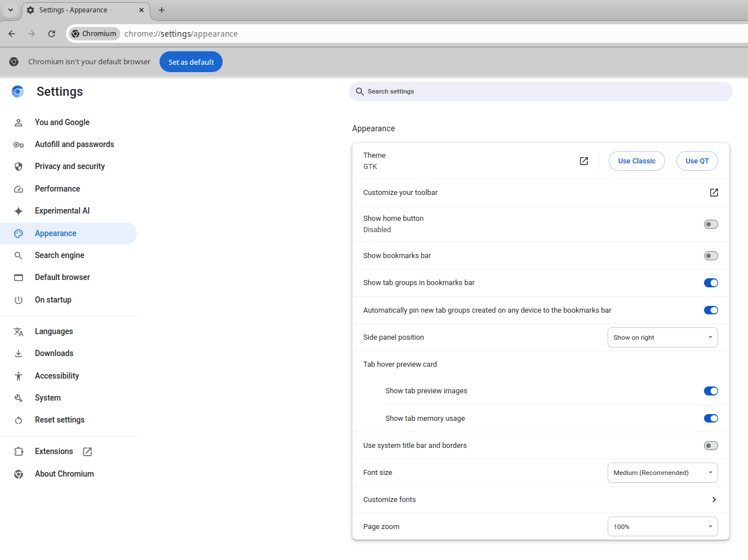The image size is (748, 560).
Task: Focus the Search settings field
Action: (541, 91)
